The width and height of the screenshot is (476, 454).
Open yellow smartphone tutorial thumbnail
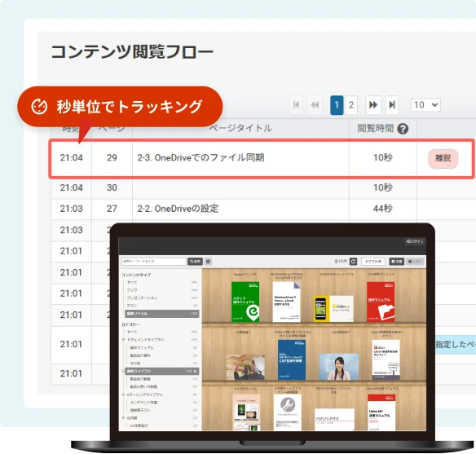pos(333,308)
